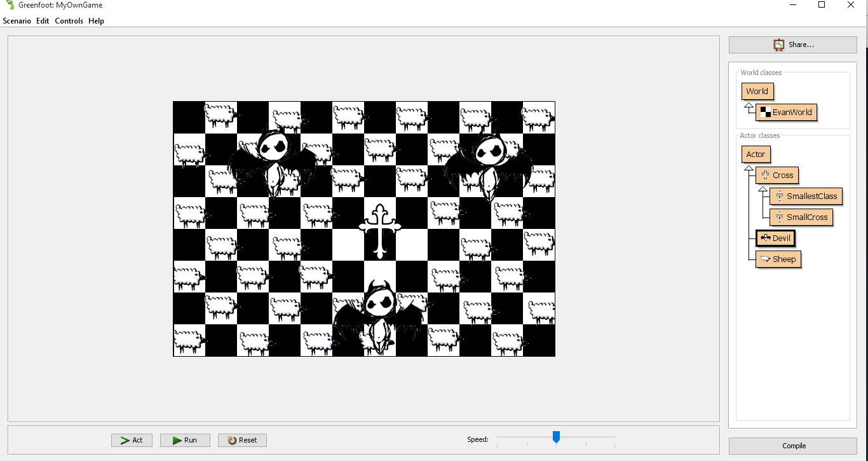Select the World class box
This screenshot has width=868, height=461.
(757, 91)
